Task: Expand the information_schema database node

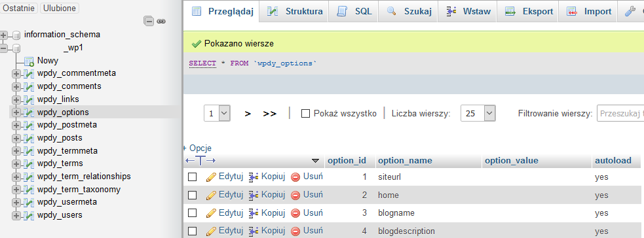Action: (4, 35)
